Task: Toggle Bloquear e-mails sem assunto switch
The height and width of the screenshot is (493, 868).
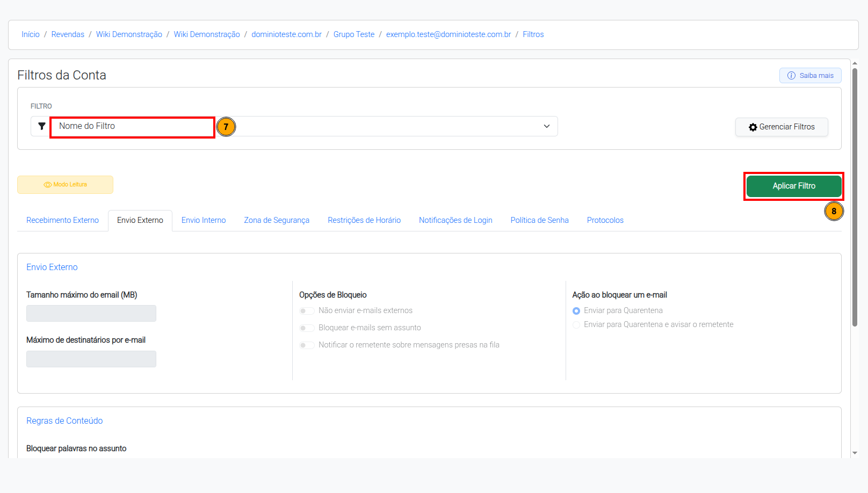Action: pyautogui.click(x=307, y=328)
